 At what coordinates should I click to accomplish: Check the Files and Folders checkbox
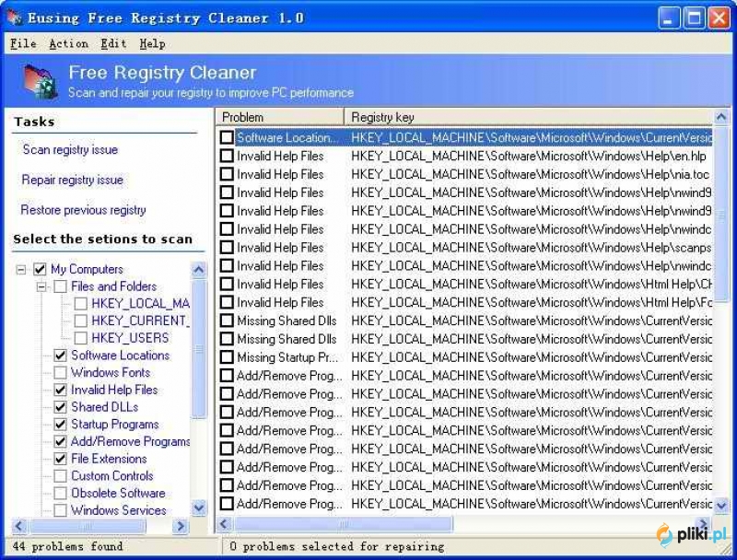pos(60,286)
